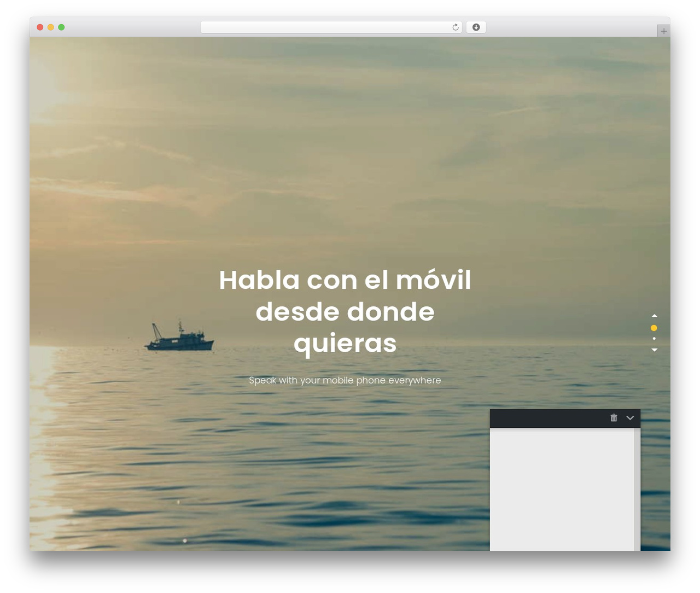Select the small white slide dot
The width and height of the screenshot is (700, 593).
pos(654,339)
